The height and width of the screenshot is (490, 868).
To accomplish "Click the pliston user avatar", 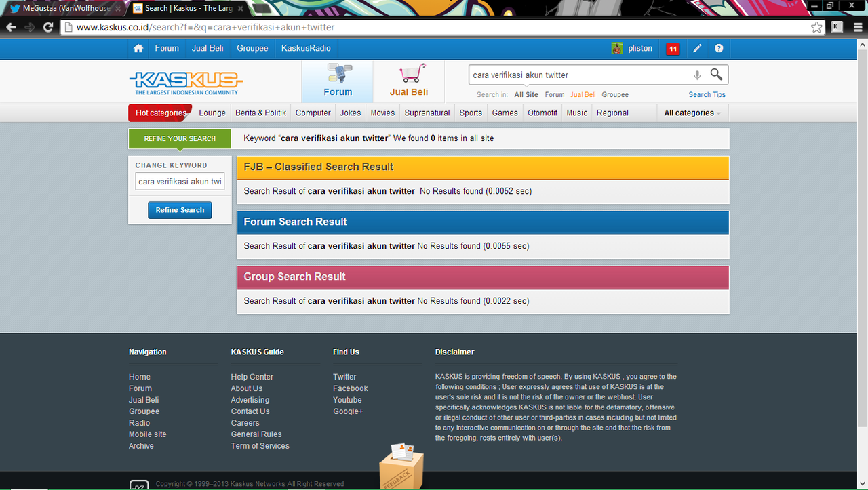I will coord(617,48).
